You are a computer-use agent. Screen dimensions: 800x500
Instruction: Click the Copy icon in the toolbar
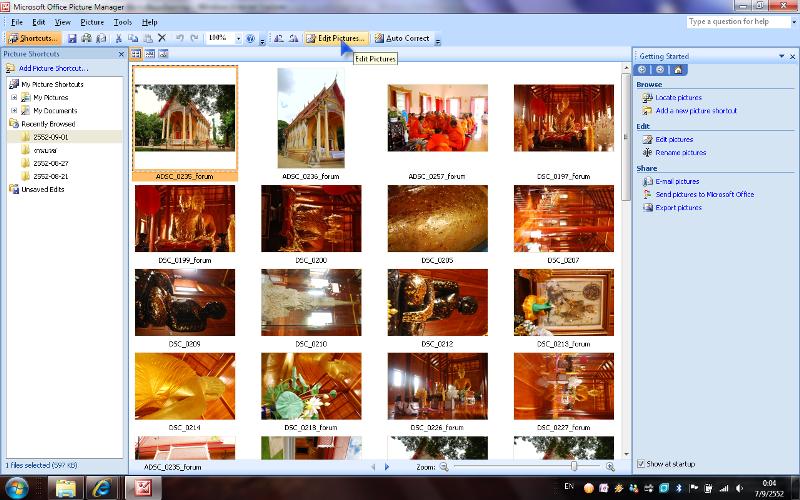click(x=133, y=38)
